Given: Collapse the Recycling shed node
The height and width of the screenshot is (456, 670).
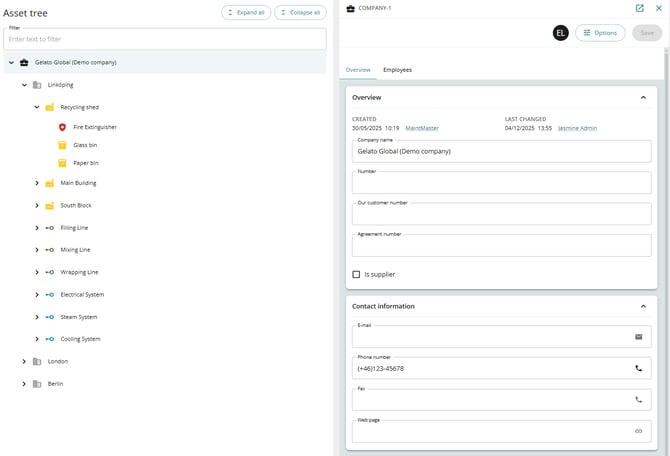Looking at the screenshot, I should click(x=37, y=107).
